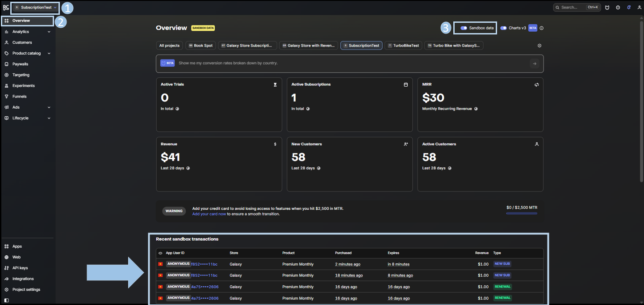The image size is (644, 305).
Task: Click the RevenueCat logo
Action: [x=6, y=7]
